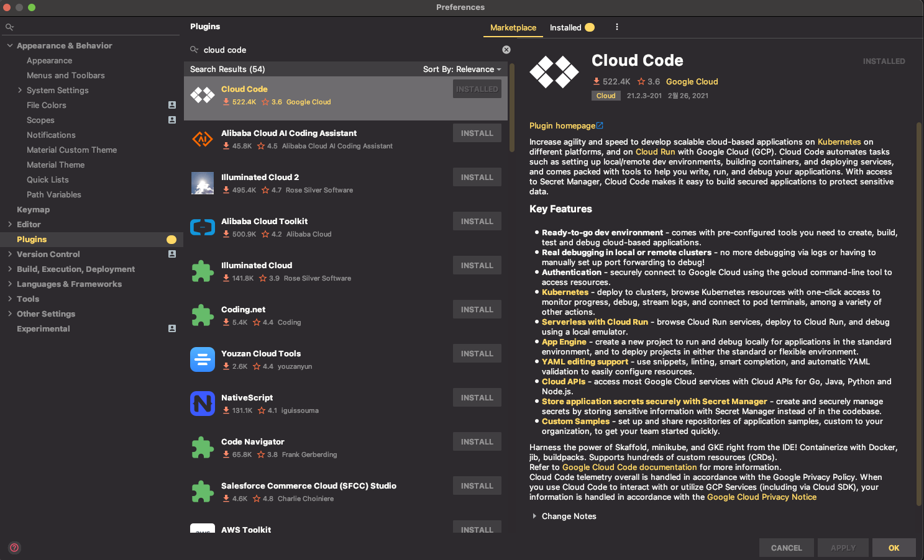Open the plugins more options kebab menu

click(x=617, y=27)
